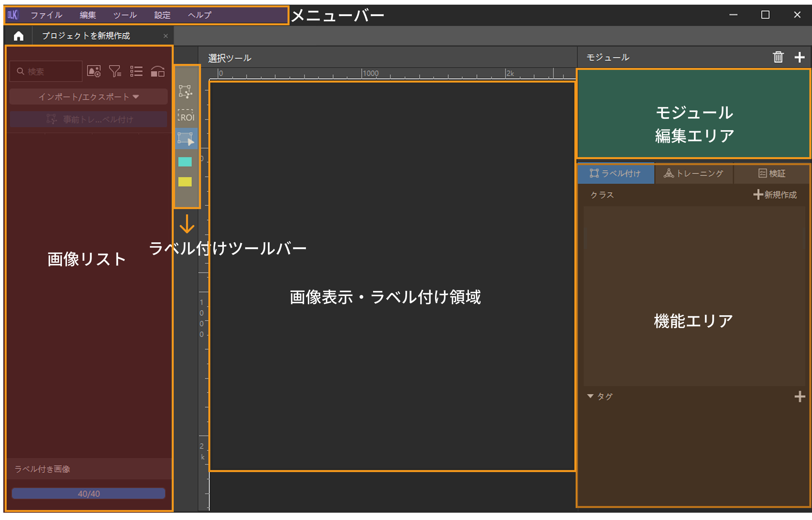Image resolution: width=812 pixels, height=520 pixels.
Task: Open the ツール menu
Action: point(125,15)
